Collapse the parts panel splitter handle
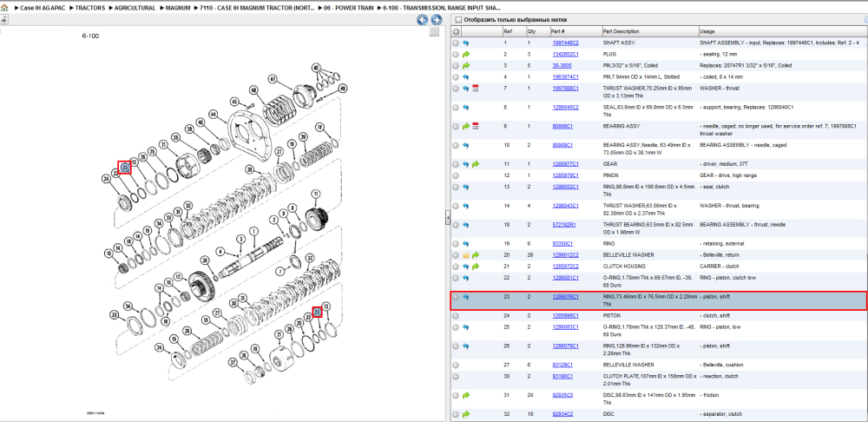 coord(447,219)
